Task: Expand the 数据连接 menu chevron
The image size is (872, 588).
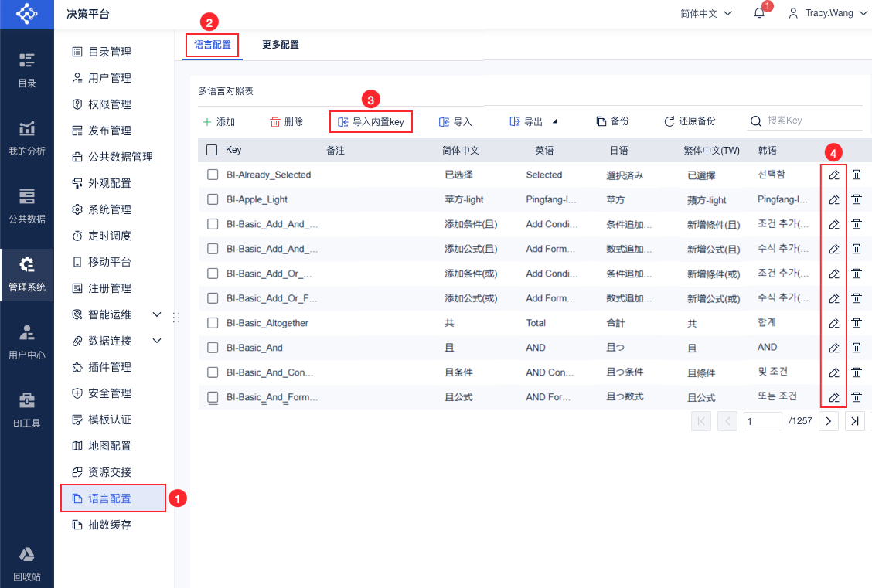Action: coord(158,341)
